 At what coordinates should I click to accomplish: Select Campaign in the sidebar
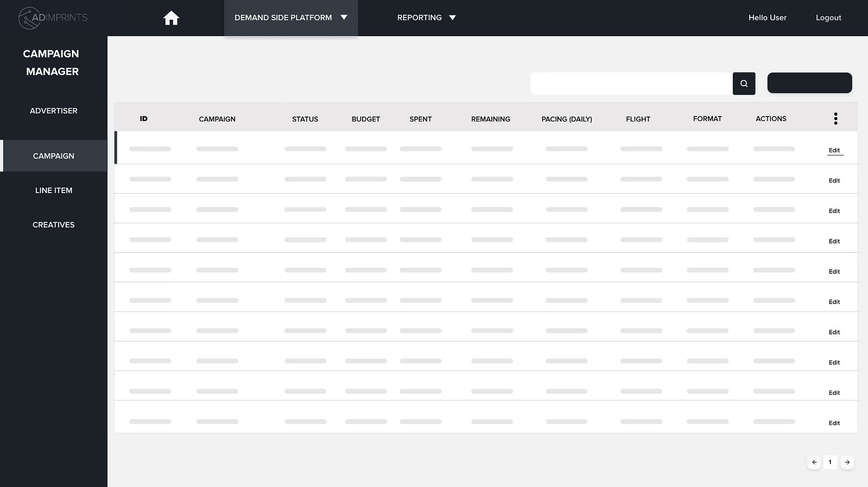tap(54, 156)
